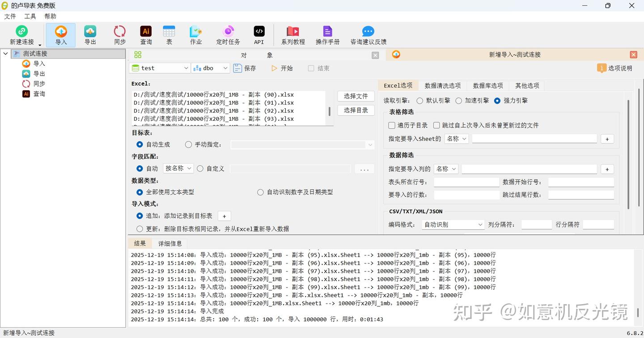
Task: Open the 手动指定 target table combo box
Action: pyautogui.click(x=302, y=144)
